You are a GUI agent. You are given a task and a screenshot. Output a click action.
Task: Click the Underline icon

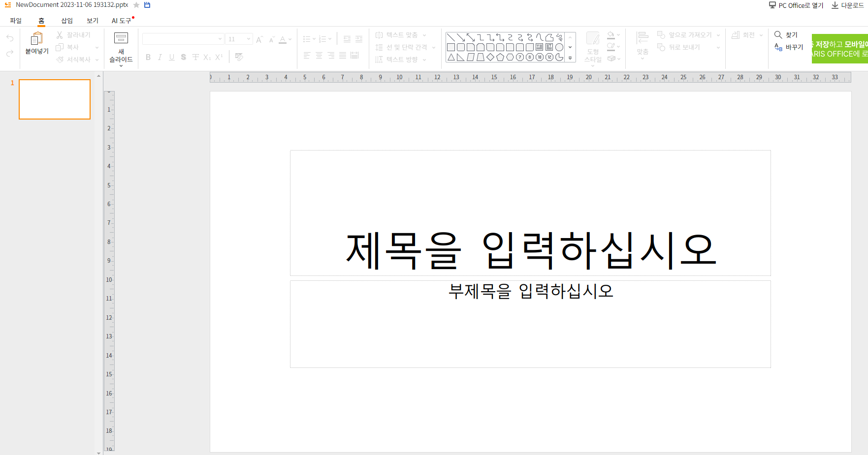(171, 57)
